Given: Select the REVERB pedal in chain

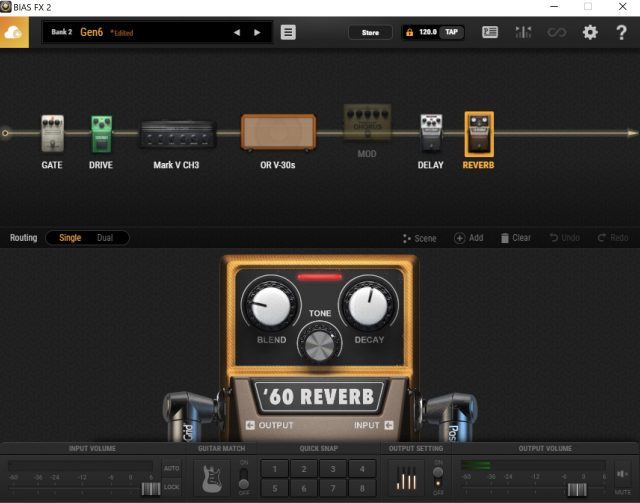Looking at the screenshot, I should 479,134.
